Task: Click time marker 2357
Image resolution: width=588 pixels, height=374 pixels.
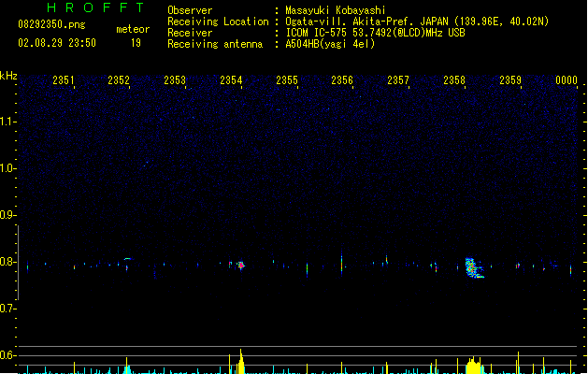Action: (398, 80)
